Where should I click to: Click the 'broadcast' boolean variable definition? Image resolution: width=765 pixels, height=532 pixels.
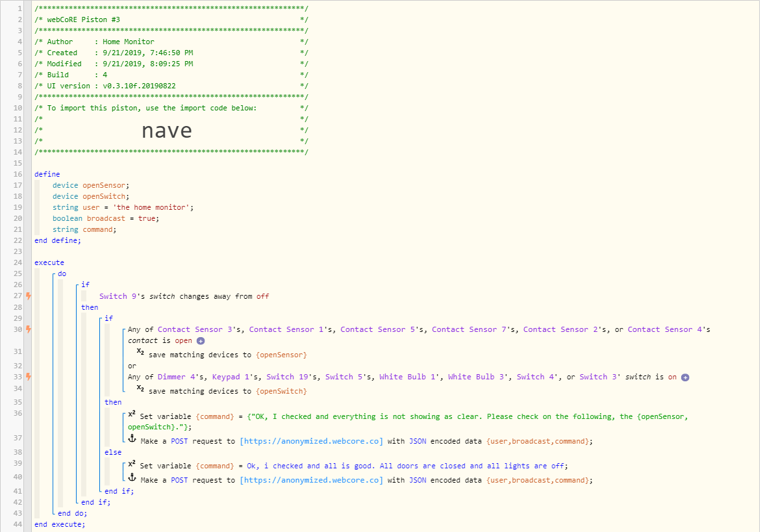click(106, 219)
